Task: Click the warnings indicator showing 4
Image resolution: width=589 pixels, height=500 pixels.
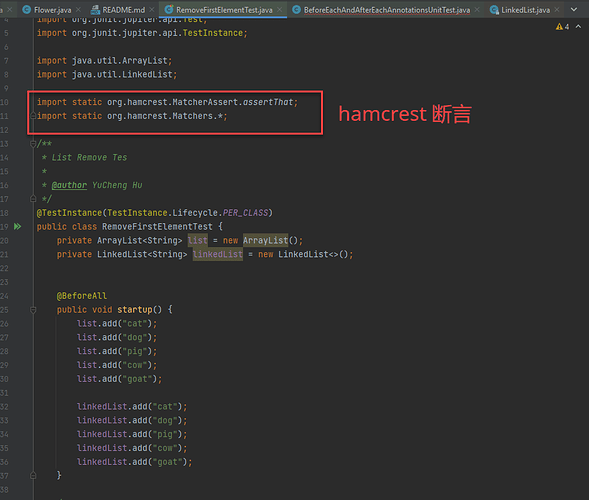Action: (562, 27)
